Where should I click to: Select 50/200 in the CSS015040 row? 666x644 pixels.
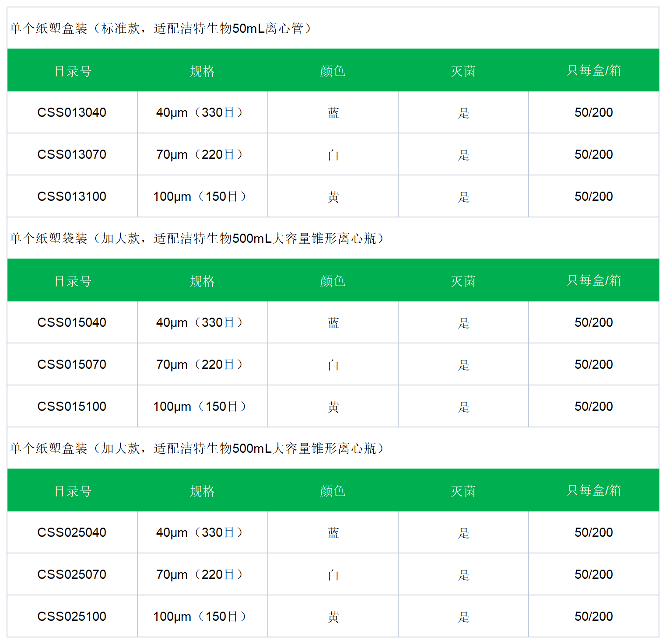point(594,322)
